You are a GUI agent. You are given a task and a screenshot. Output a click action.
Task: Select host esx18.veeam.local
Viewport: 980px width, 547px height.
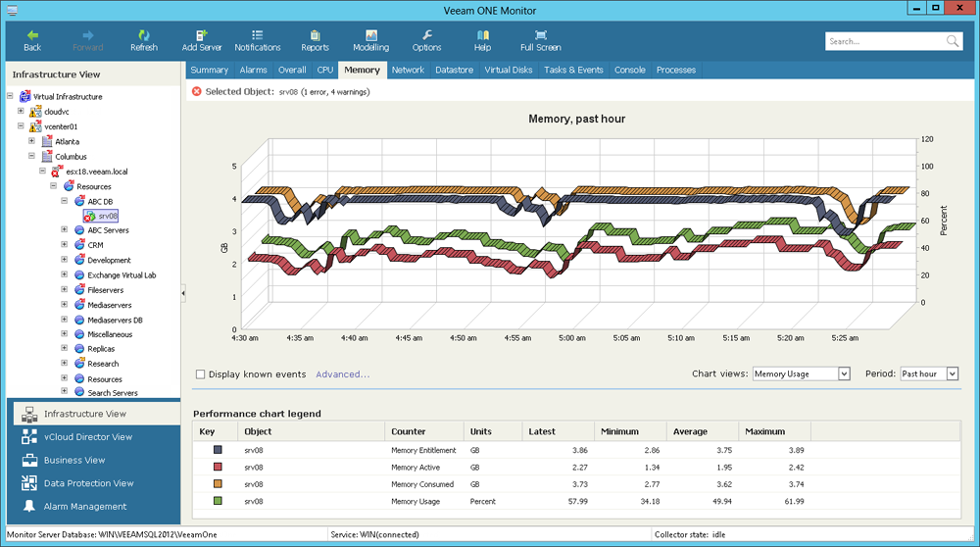[x=97, y=172]
